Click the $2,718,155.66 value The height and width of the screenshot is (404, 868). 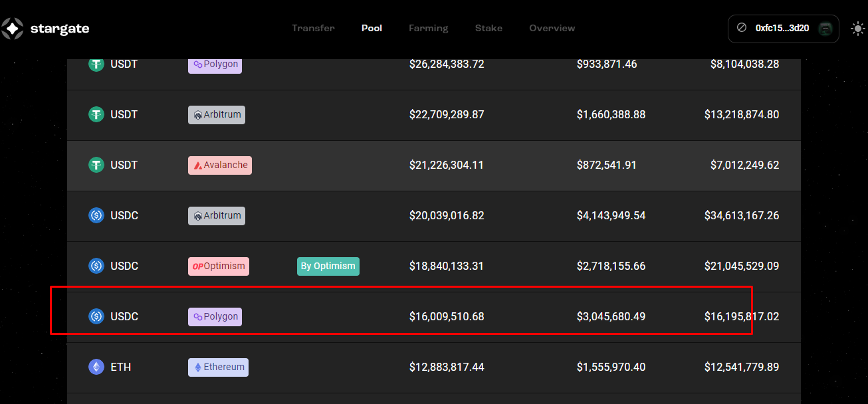[611, 266]
